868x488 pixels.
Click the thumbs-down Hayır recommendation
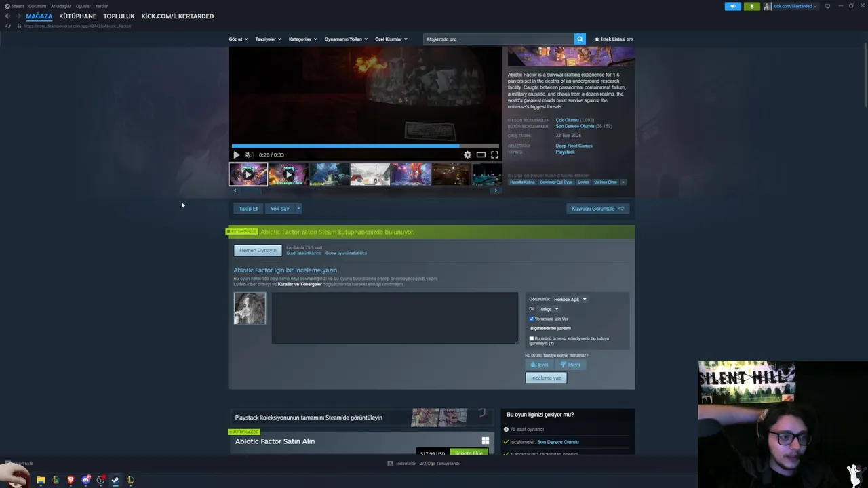[570, 365]
